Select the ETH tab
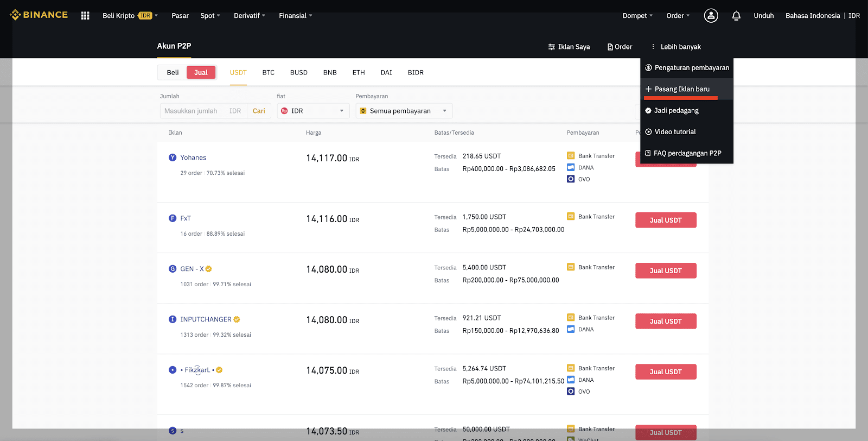 pos(359,73)
